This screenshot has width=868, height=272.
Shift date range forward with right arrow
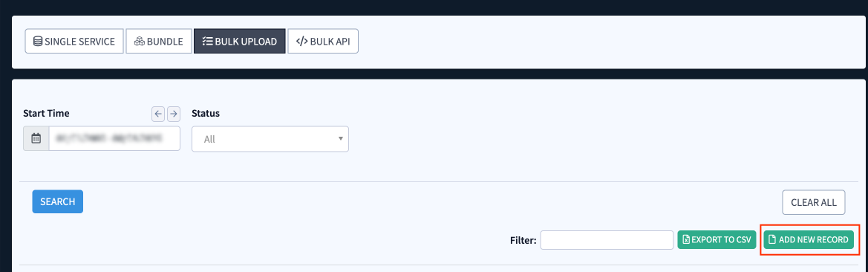click(174, 114)
